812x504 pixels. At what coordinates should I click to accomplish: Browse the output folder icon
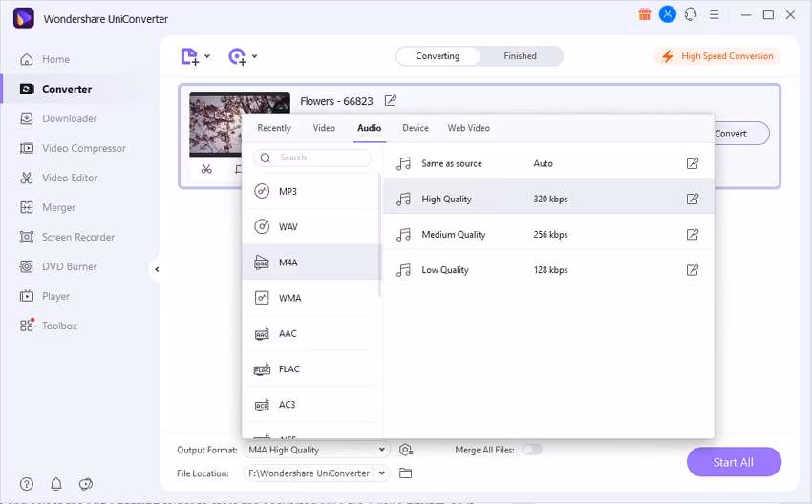click(x=405, y=472)
